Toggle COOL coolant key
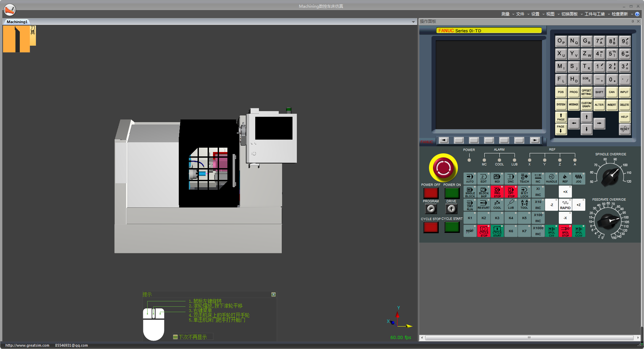Screen dimensions: 644x349 point(497,205)
